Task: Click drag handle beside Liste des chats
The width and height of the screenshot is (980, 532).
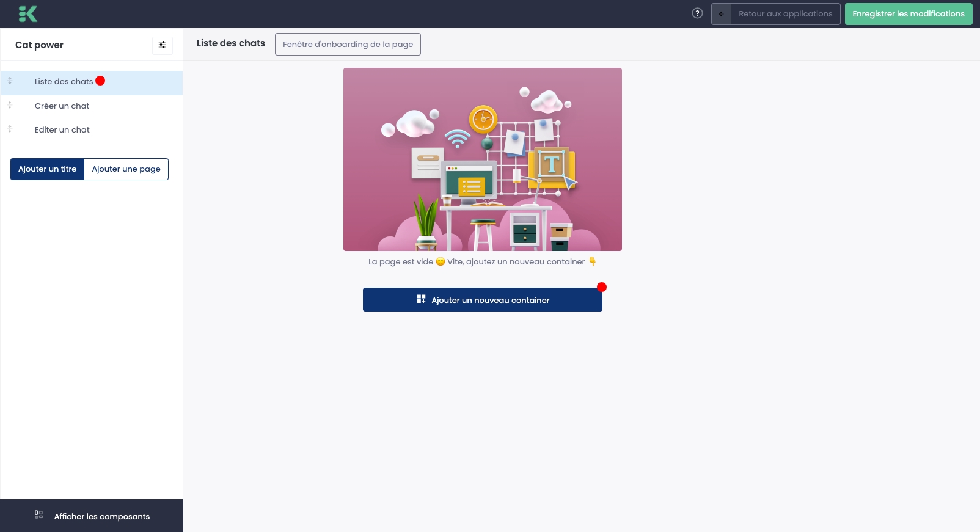Action: click(10, 81)
